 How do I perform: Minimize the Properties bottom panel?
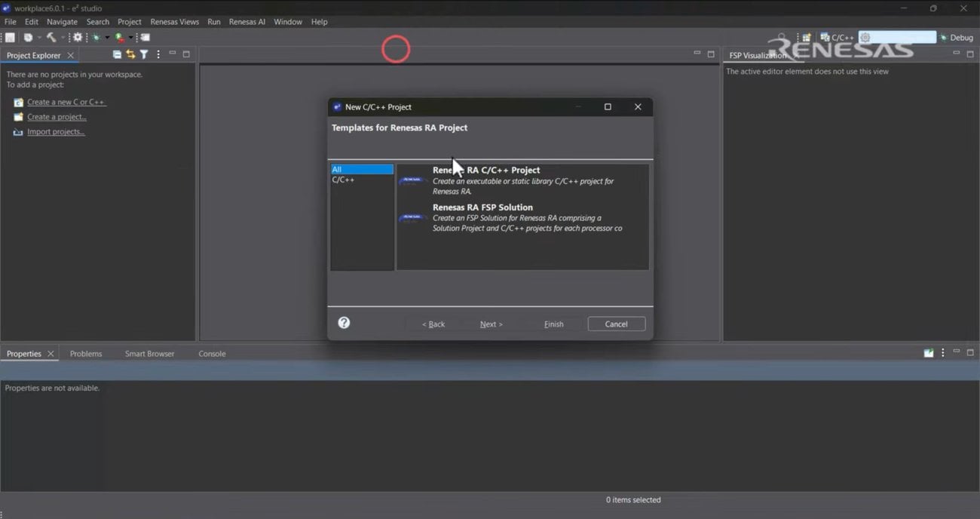(x=957, y=352)
